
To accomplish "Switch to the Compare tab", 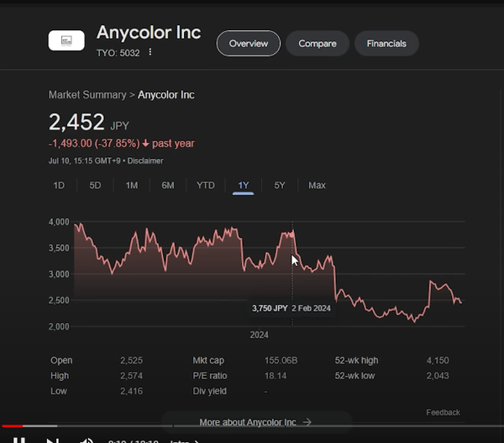I will 318,44.
